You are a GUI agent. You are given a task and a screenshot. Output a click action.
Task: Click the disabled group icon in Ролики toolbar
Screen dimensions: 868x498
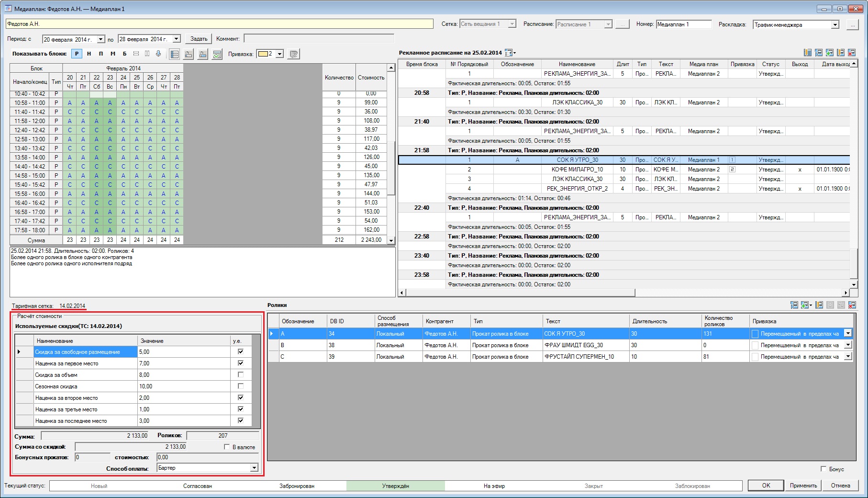pyautogui.click(x=841, y=305)
